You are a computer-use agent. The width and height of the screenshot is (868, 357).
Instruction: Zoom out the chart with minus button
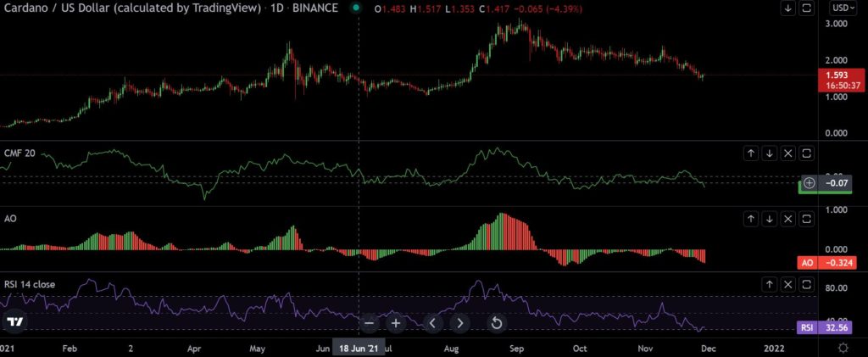pyautogui.click(x=370, y=323)
